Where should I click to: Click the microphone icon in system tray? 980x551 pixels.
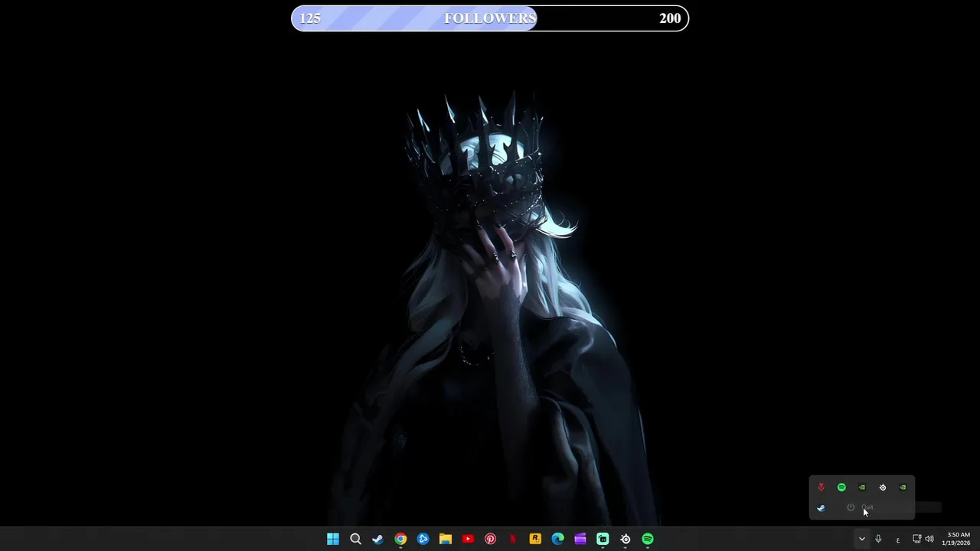[878, 539]
